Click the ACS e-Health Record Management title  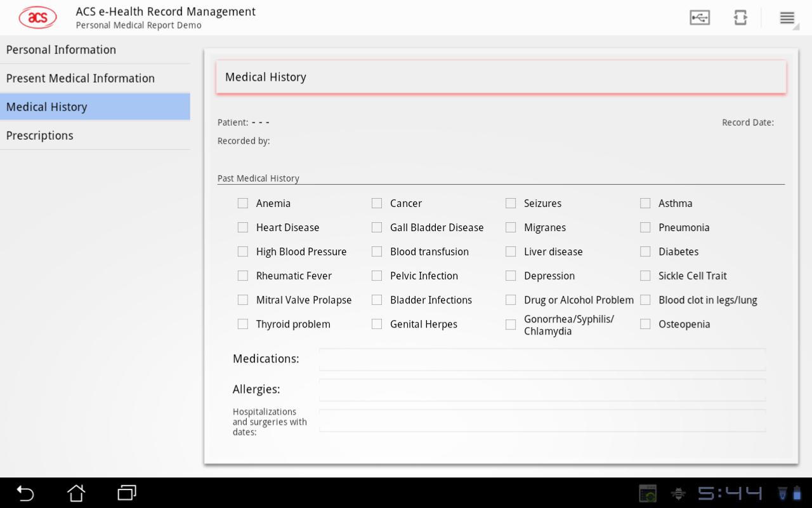[166, 11]
